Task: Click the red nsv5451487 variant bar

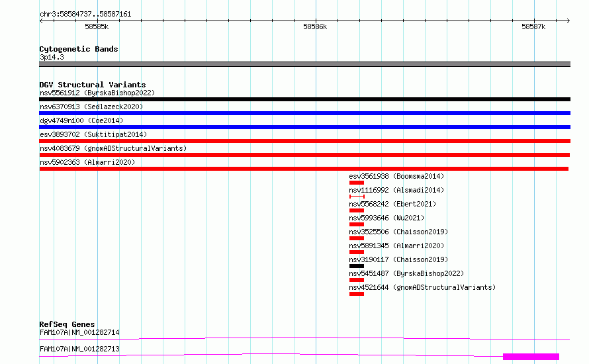Action: tap(357, 280)
